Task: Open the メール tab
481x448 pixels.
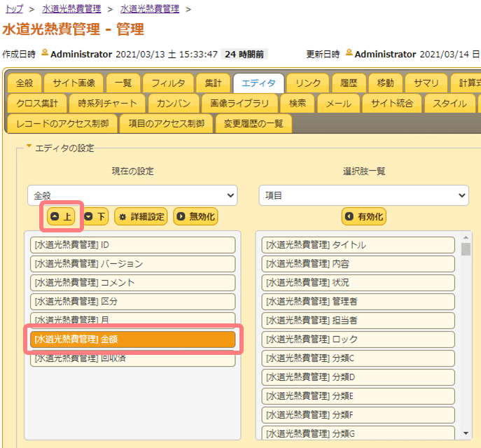Action: [x=338, y=104]
